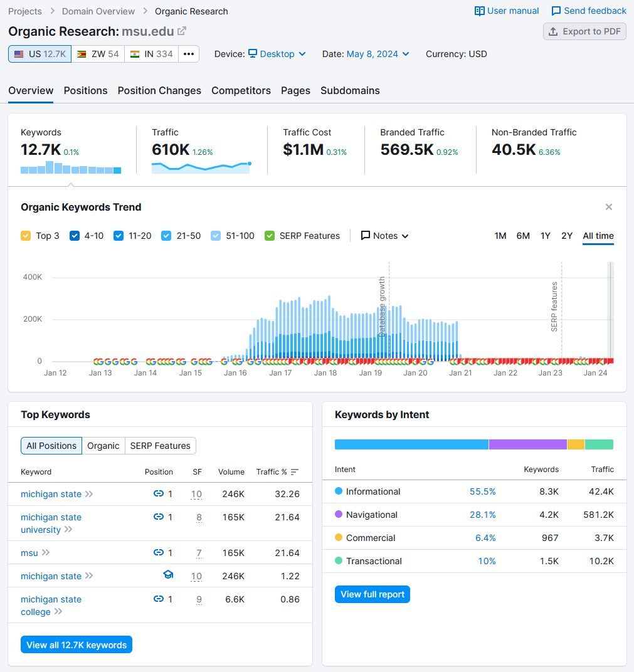Click the Send feedback speech bubble icon

(556, 11)
